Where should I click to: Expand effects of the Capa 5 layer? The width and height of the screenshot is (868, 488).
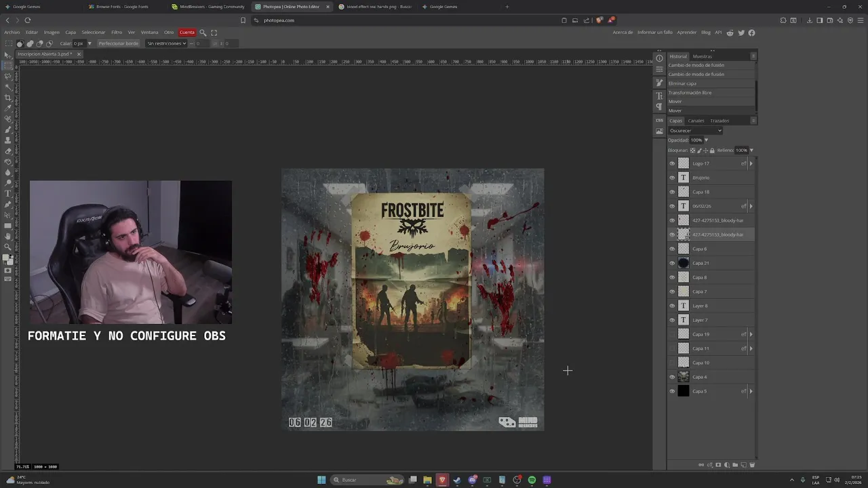(x=751, y=391)
